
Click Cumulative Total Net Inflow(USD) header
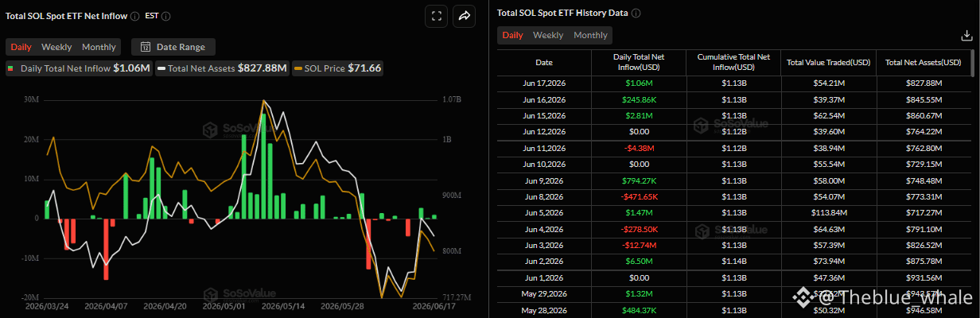(733, 62)
